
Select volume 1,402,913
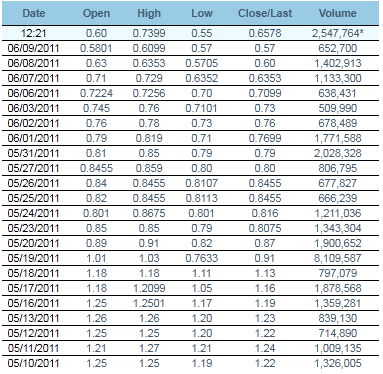[338, 63]
